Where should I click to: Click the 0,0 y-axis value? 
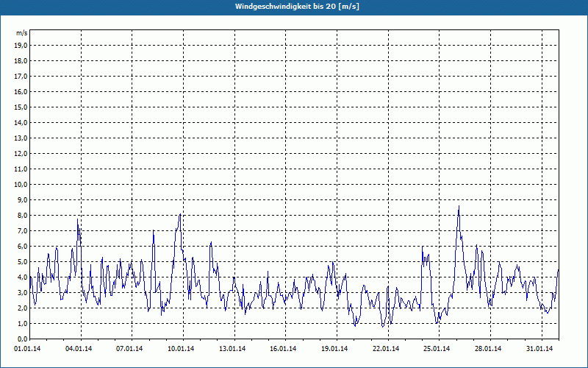22,339
